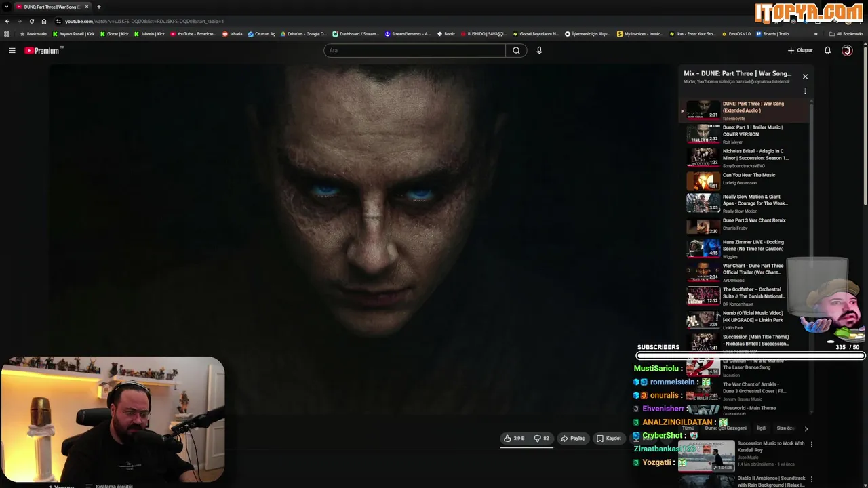Open the Mix playlist three-dot options
Viewport: 868px width, 488px height.
coord(805,91)
